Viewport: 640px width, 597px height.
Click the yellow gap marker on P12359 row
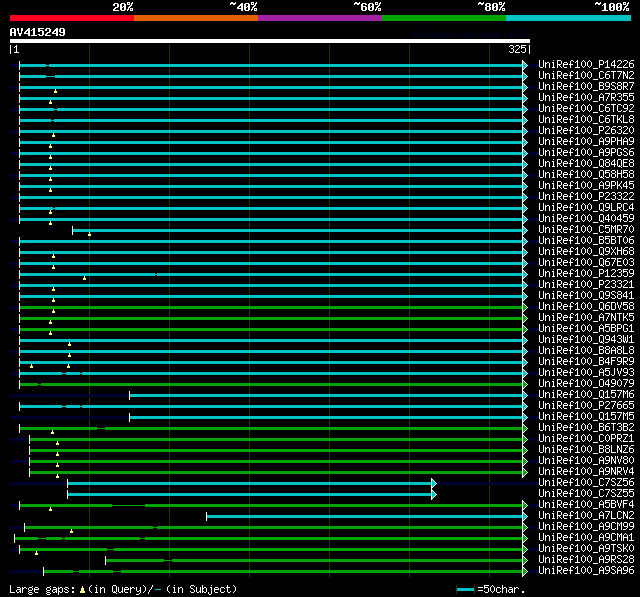pyautogui.click(x=84, y=278)
